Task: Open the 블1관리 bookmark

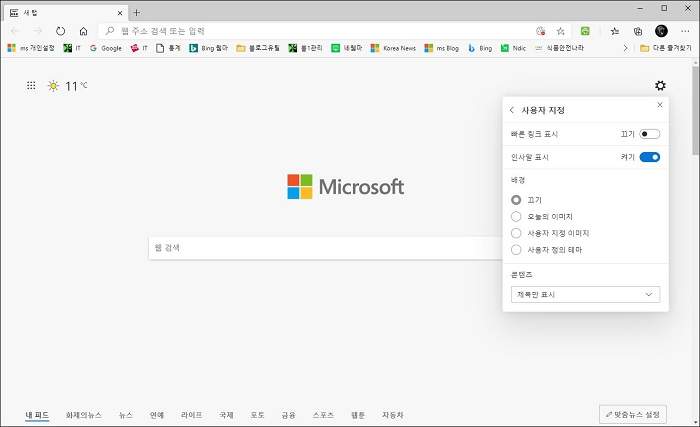Action: pos(305,48)
